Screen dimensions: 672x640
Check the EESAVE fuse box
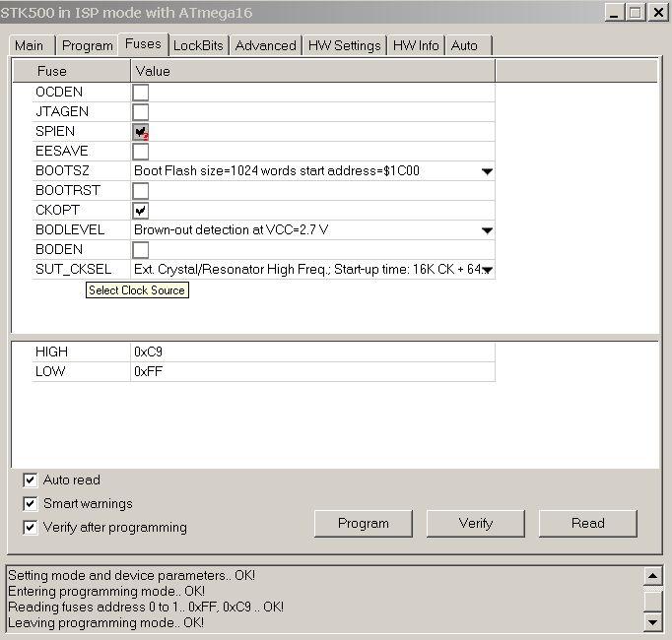tap(141, 152)
